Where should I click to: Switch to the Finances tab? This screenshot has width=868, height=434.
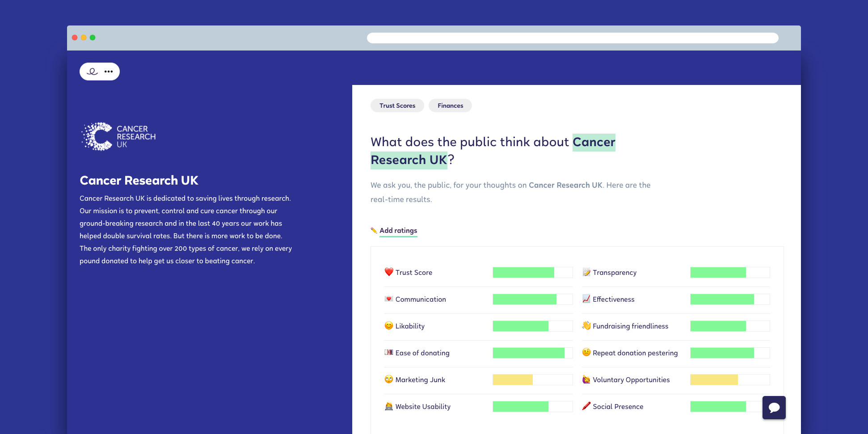tap(450, 105)
